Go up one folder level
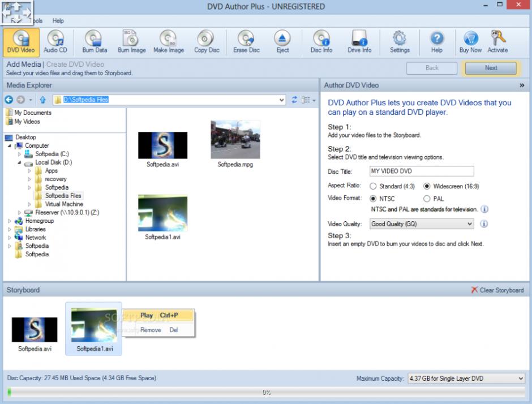Viewport: 532px width, 404px height. pyautogui.click(x=43, y=100)
